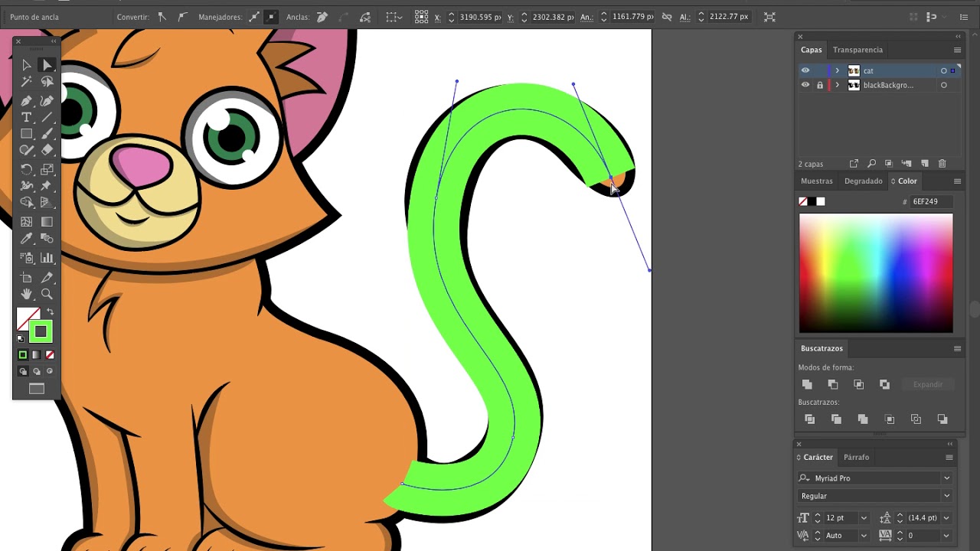Image resolution: width=980 pixels, height=551 pixels.
Task: Open the Myriad Pro font family dropdown
Action: tap(946, 478)
